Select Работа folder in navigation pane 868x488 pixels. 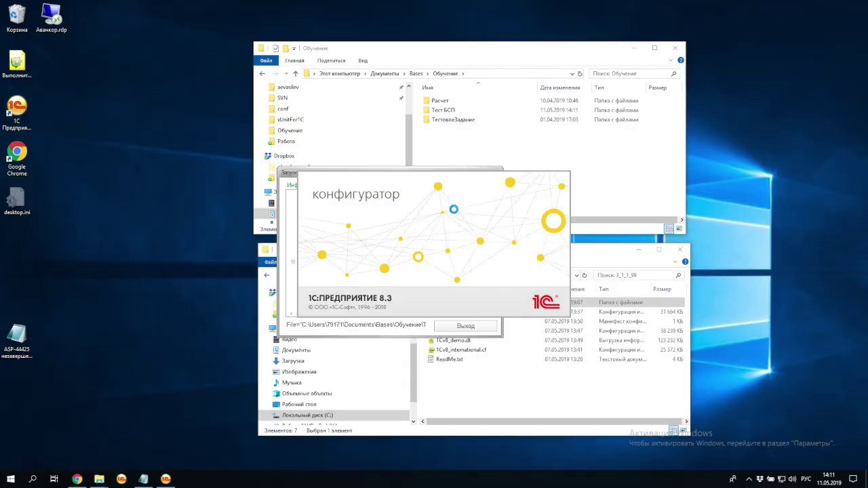pos(285,141)
